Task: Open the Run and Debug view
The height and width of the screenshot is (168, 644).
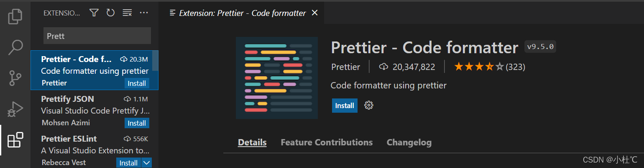Action: tap(15, 110)
